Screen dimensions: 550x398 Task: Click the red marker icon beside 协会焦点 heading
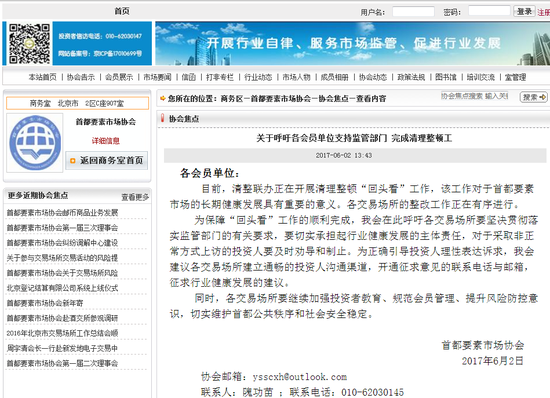point(162,118)
